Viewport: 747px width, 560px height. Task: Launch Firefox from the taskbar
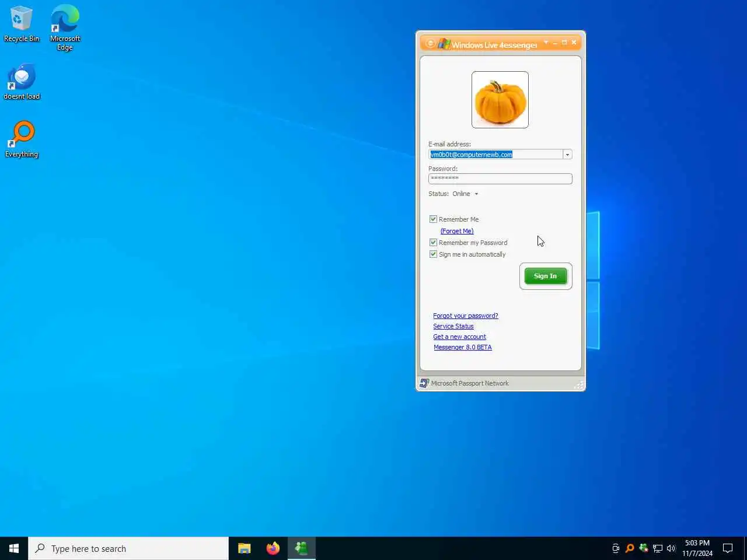point(273,548)
